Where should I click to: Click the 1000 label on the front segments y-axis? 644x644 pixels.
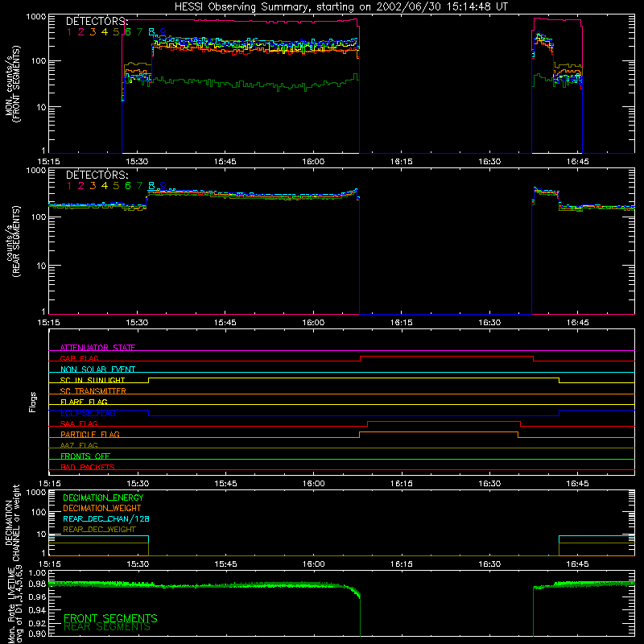coord(36,17)
